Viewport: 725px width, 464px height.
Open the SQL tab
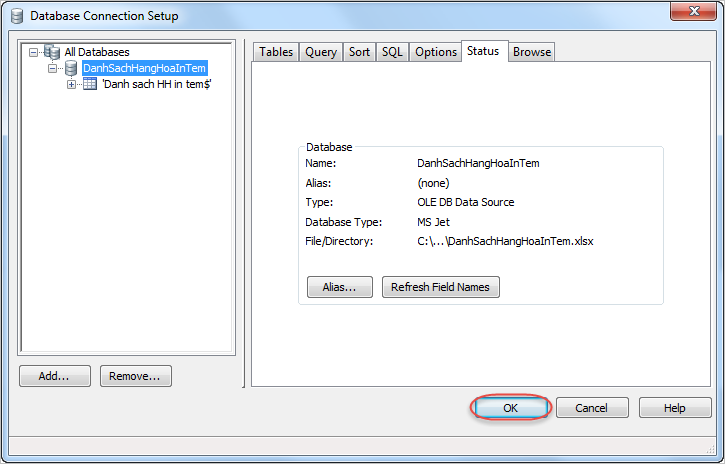tap(392, 52)
